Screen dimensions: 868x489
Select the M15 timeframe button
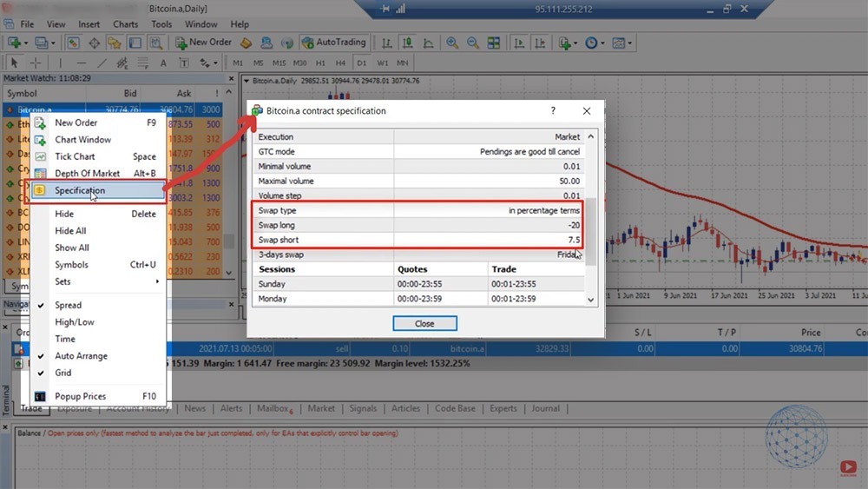point(279,63)
